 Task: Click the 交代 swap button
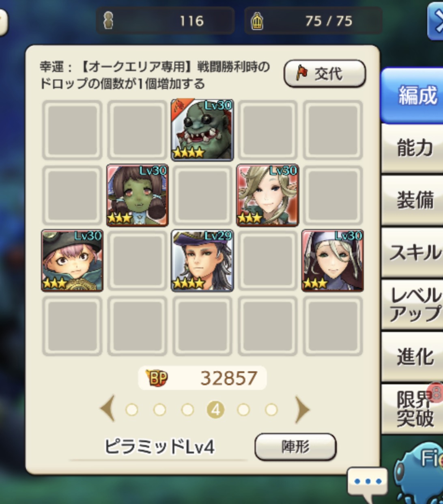point(325,74)
